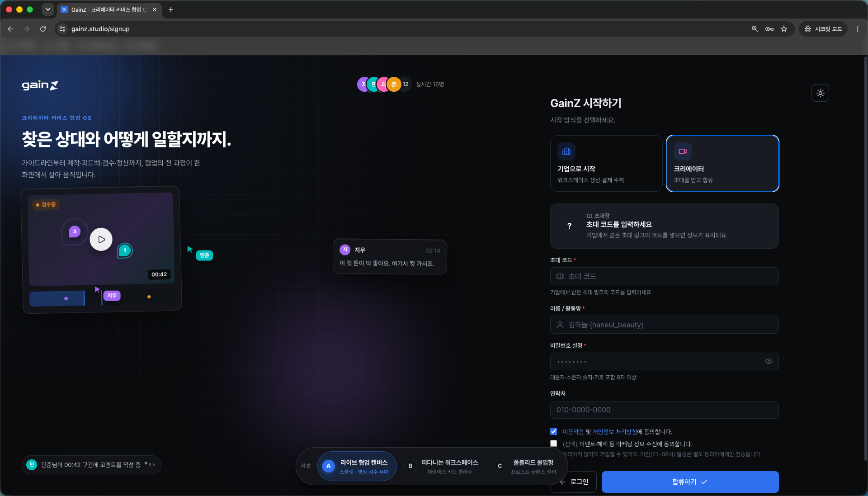
Task: Click the video camera icon on 크리에이터
Action: click(x=683, y=151)
